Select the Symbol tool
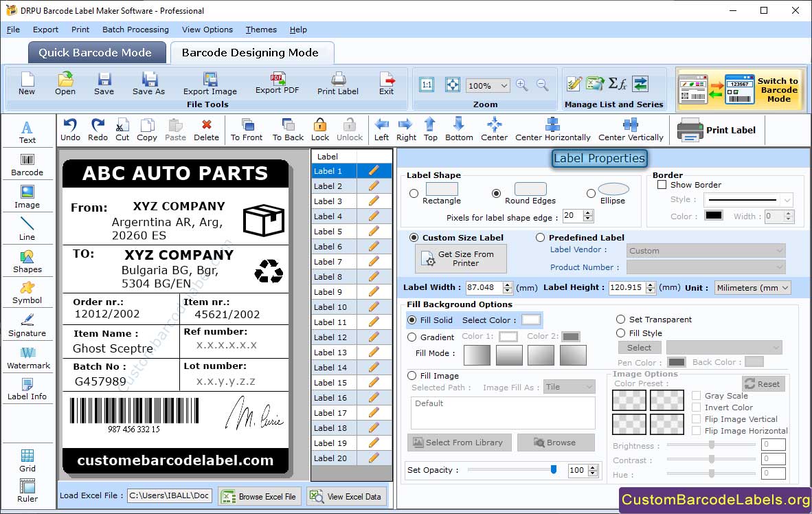Image resolution: width=812 pixels, height=514 pixels. 27,293
